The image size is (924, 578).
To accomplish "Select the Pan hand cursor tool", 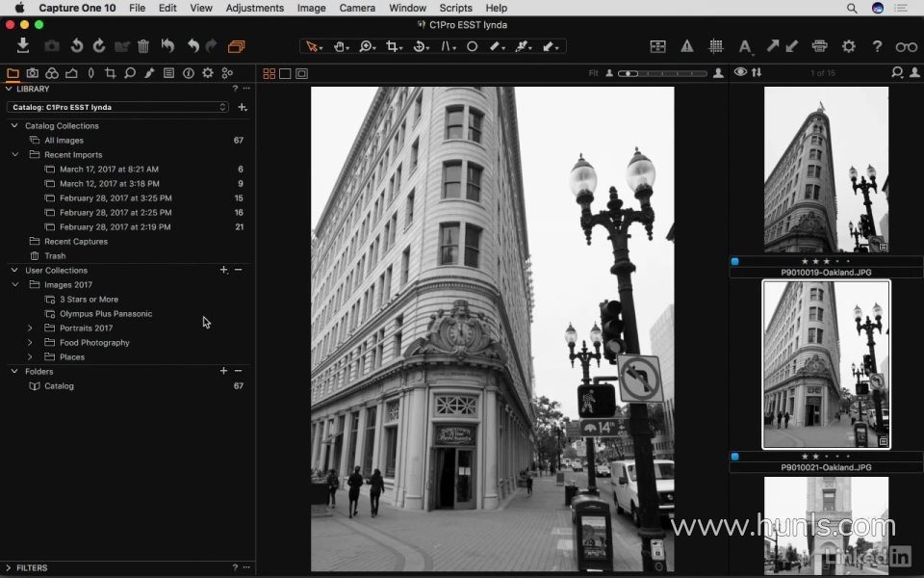I will (x=340, y=45).
